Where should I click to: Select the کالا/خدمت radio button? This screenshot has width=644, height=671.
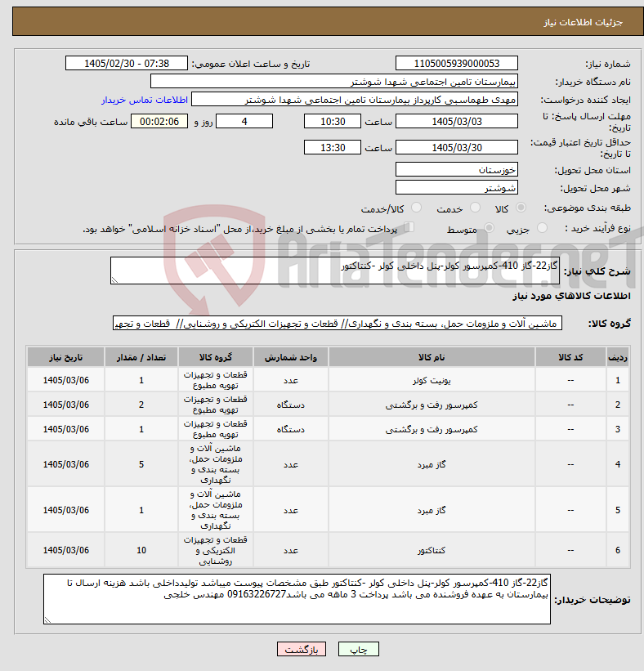click(x=416, y=208)
